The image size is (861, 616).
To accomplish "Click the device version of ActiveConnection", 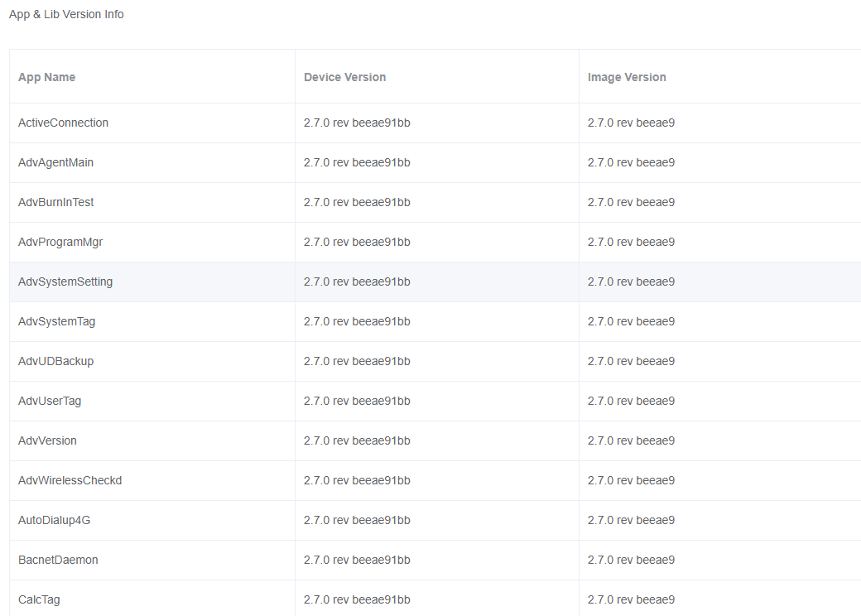I will point(357,123).
